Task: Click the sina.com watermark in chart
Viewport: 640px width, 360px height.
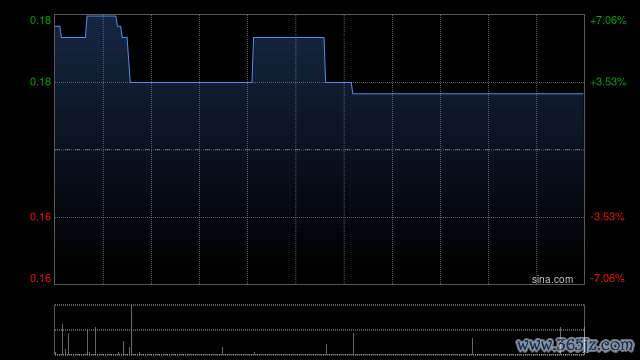Action: pos(552,280)
